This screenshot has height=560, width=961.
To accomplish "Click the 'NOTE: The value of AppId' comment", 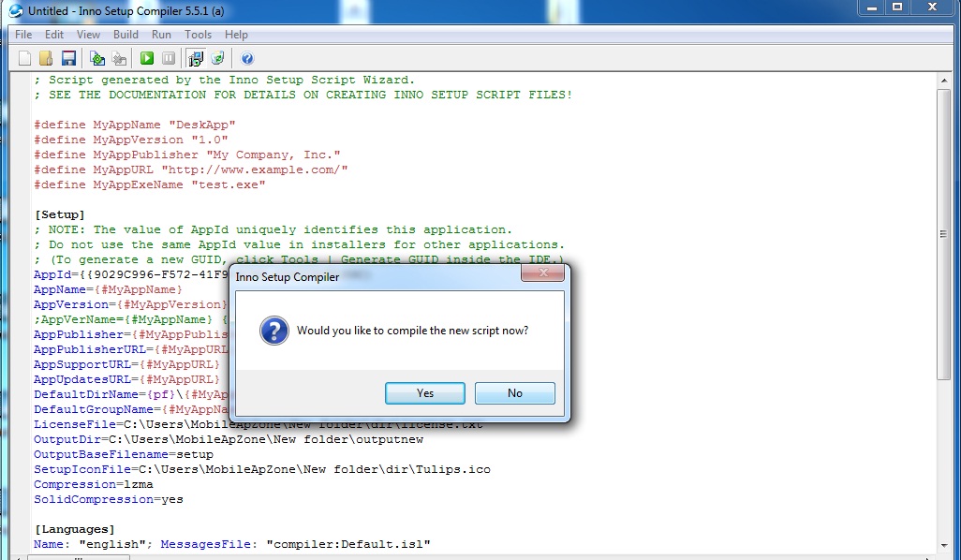I will point(273,229).
